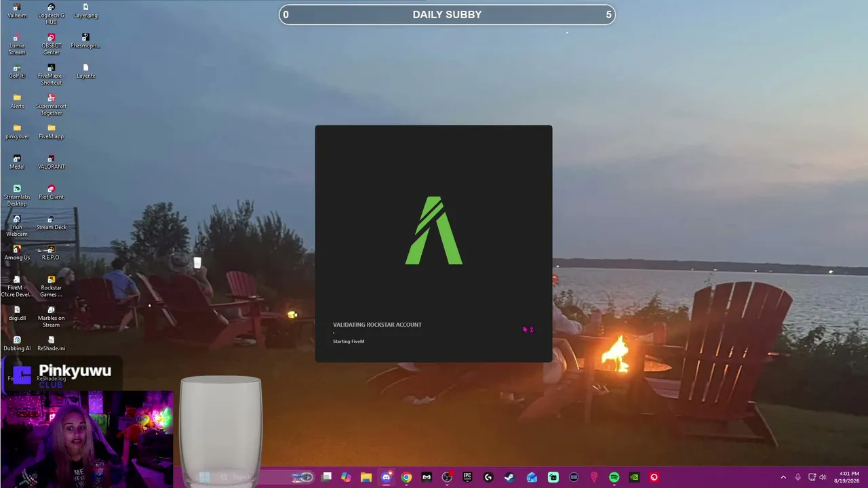Click the green FiveM logo in the launcher
The height and width of the screenshot is (488, 868).
pos(434,230)
